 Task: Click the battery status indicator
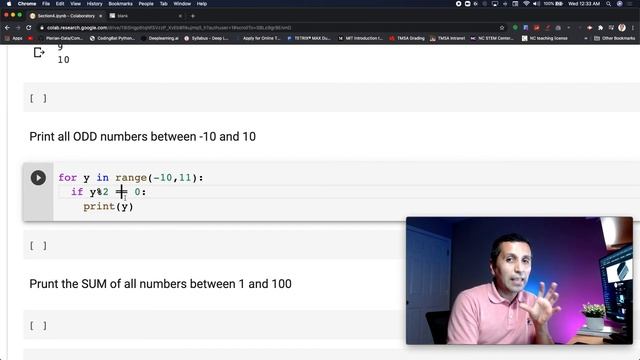coord(553,4)
